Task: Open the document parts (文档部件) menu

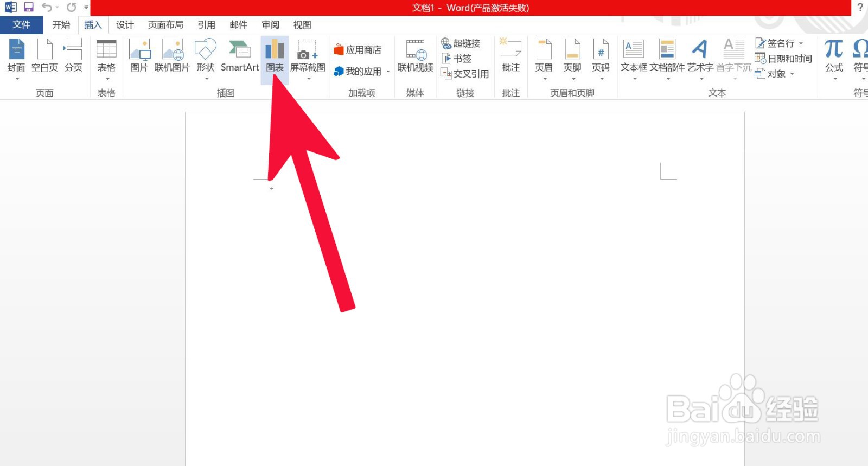Action: 667,60
